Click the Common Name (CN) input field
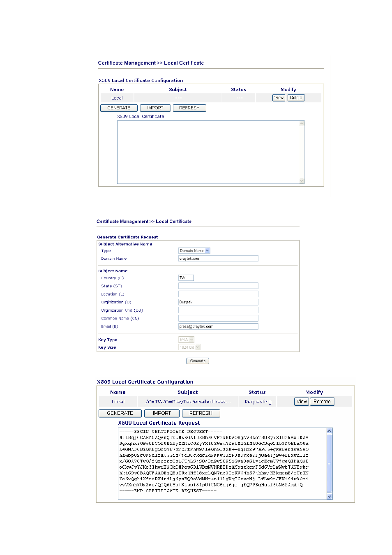 (218, 318)
